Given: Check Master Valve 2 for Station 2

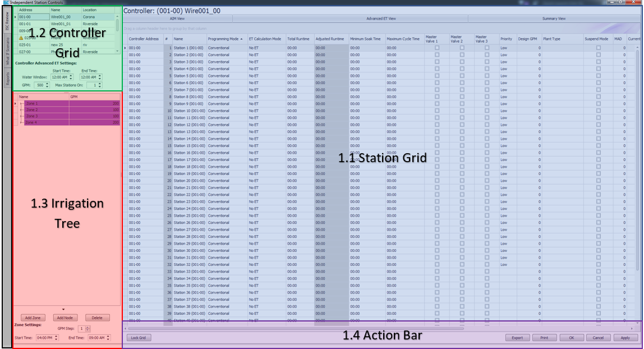Looking at the screenshot, I should pos(462,54).
